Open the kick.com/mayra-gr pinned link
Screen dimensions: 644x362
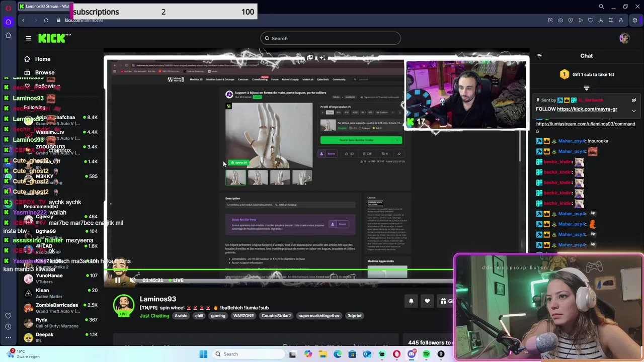pyautogui.click(x=587, y=109)
